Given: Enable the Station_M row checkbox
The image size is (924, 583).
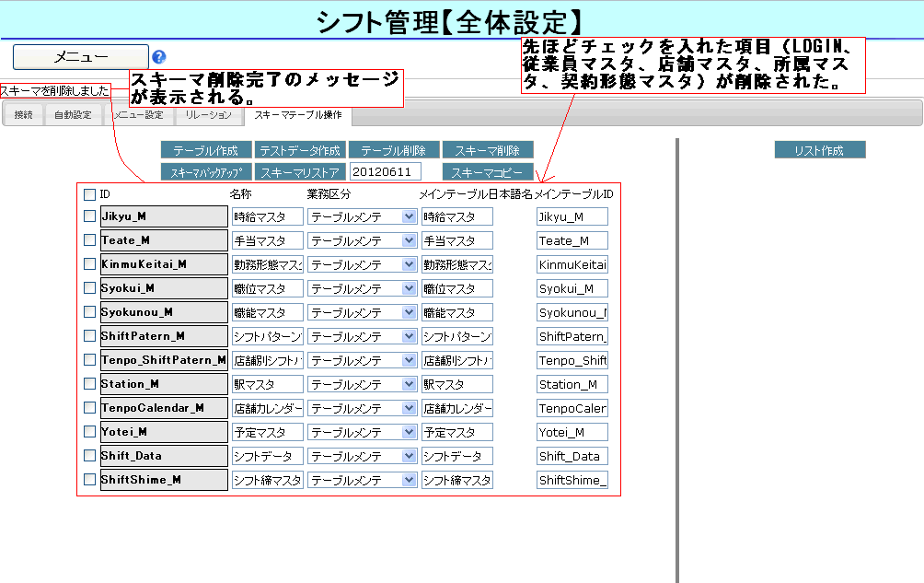Looking at the screenshot, I should tap(89, 383).
